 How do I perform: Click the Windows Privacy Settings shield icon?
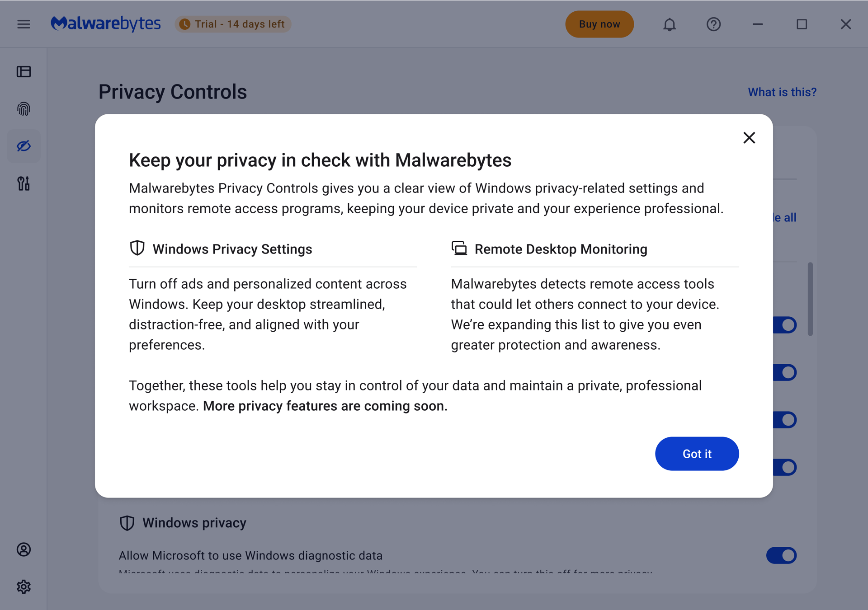(x=137, y=248)
